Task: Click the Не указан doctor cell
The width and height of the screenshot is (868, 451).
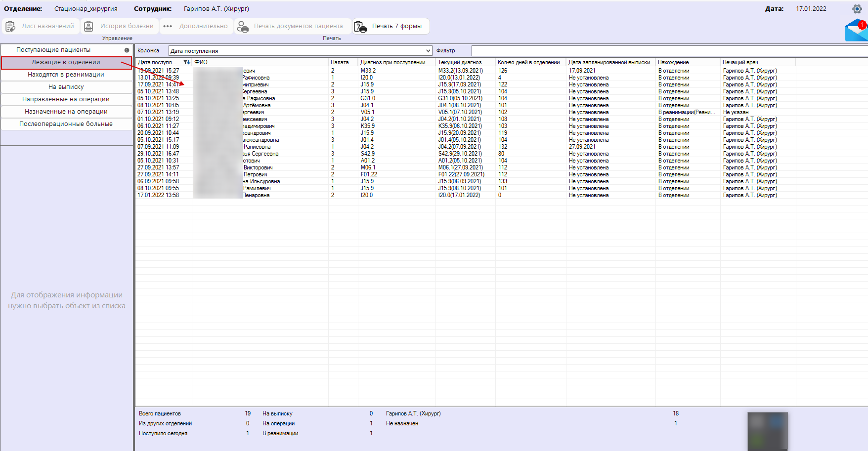Action: point(736,112)
